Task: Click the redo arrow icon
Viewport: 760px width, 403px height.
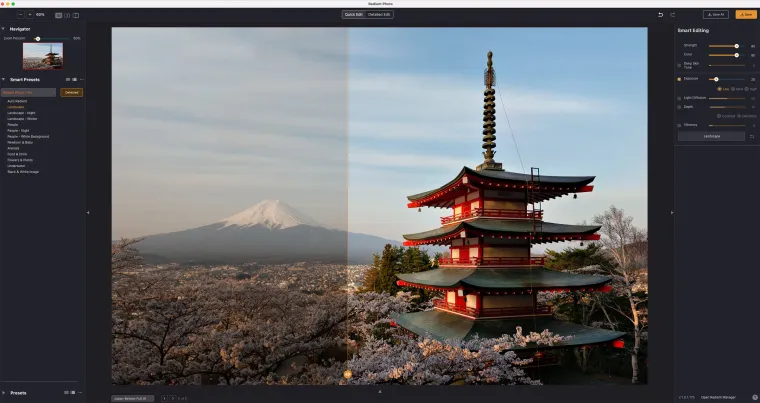Action: (673, 15)
